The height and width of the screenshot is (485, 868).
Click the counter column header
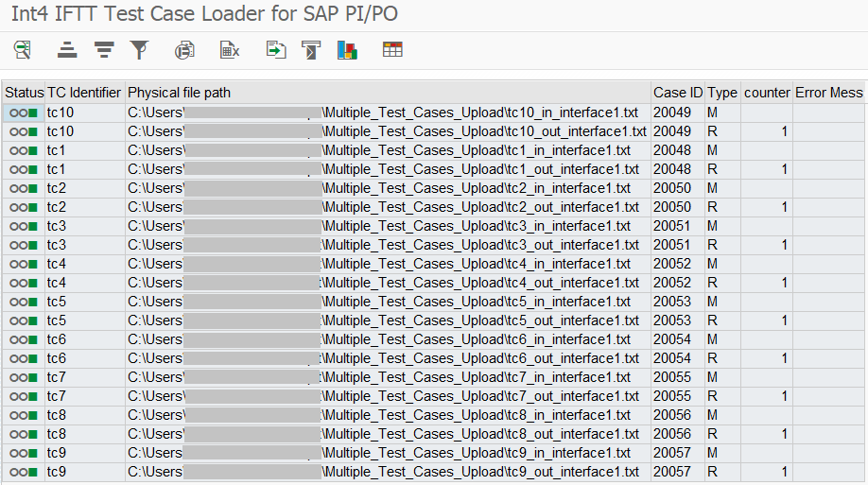(767, 93)
